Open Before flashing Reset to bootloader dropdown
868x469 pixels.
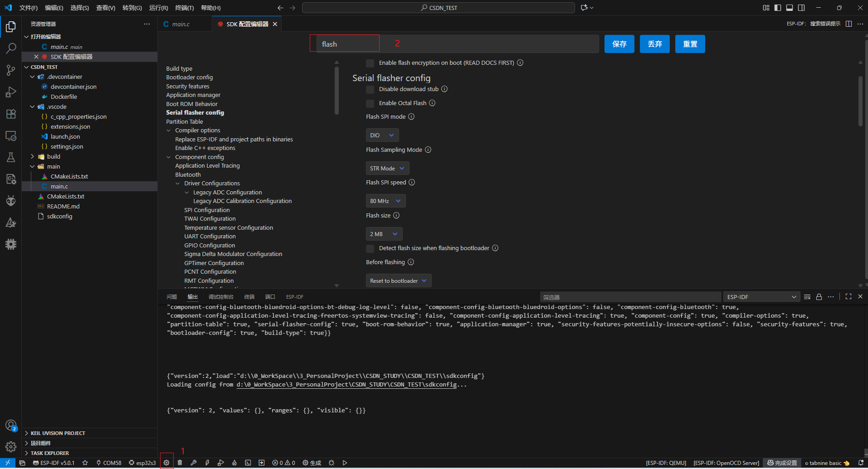click(399, 280)
